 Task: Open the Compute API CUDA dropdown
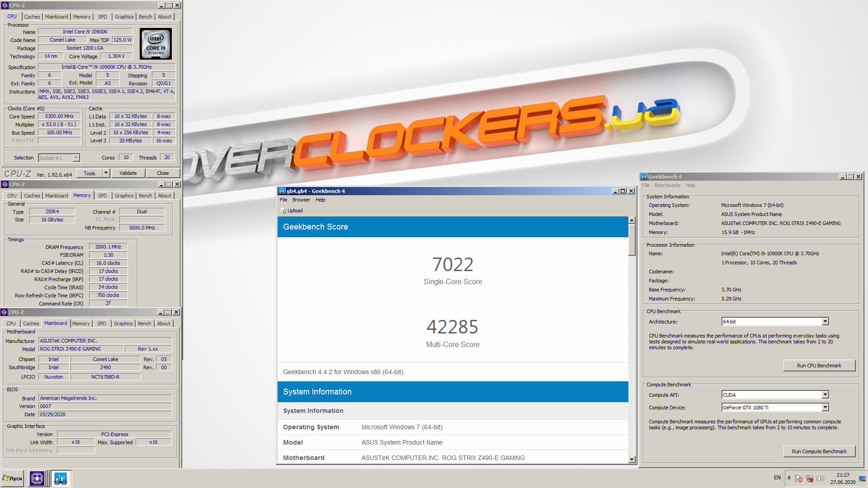(825, 395)
